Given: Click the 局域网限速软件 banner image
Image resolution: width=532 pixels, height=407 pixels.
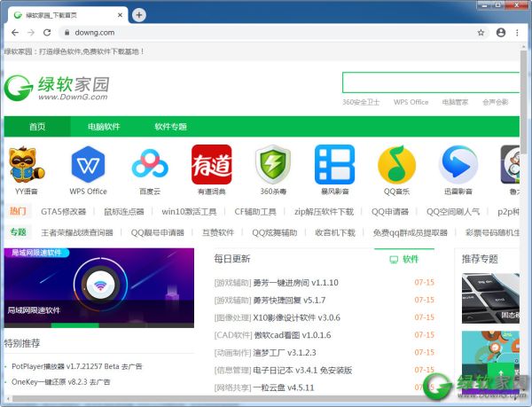Looking at the screenshot, I should tap(98, 286).
